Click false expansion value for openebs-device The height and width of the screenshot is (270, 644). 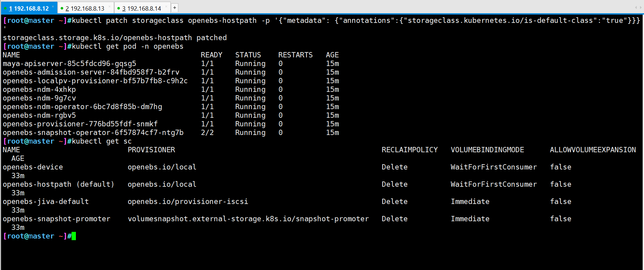pyautogui.click(x=561, y=167)
